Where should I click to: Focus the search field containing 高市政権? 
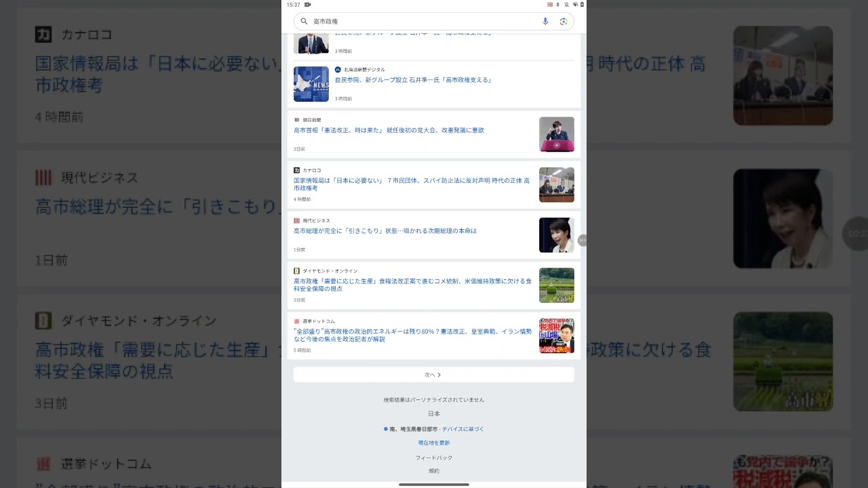pos(434,22)
